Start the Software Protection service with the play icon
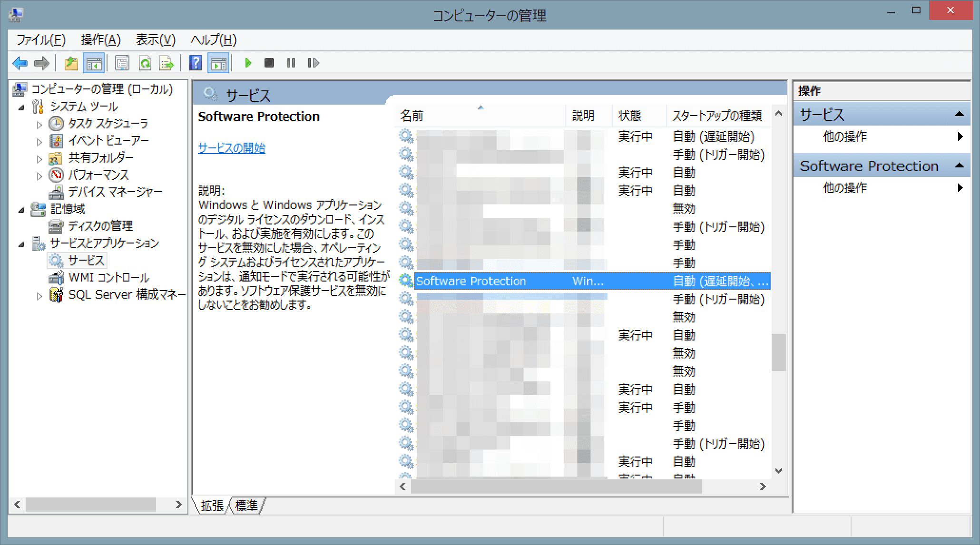Viewport: 980px width, 545px height. [x=248, y=63]
